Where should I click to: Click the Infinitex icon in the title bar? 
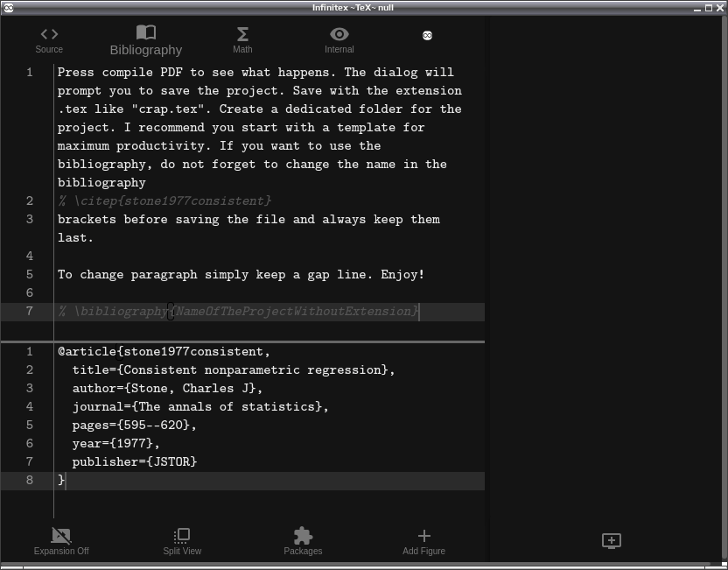[9, 7]
